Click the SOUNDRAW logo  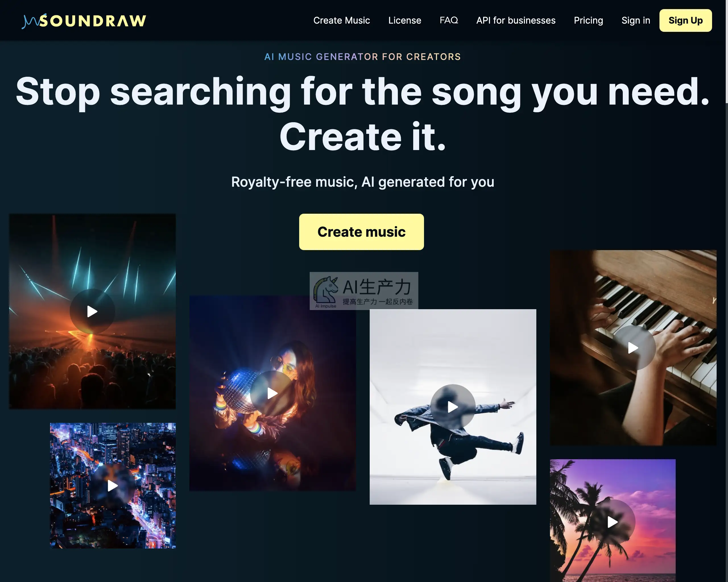point(84,20)
